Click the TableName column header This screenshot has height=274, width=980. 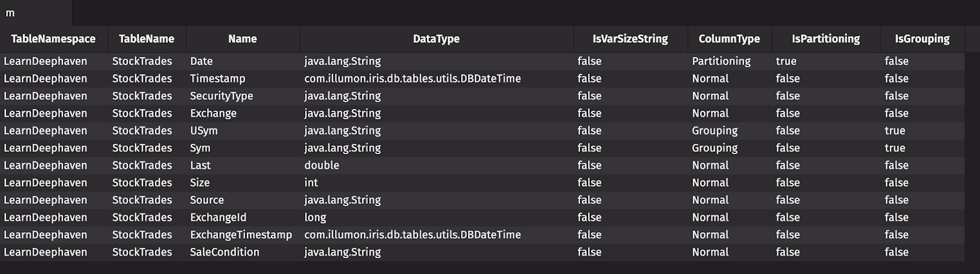(x=146, y=39)
